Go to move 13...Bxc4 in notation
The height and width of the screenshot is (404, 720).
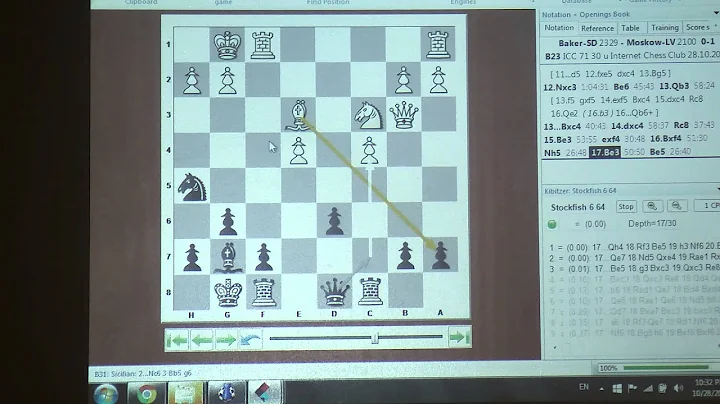point(562,126)
